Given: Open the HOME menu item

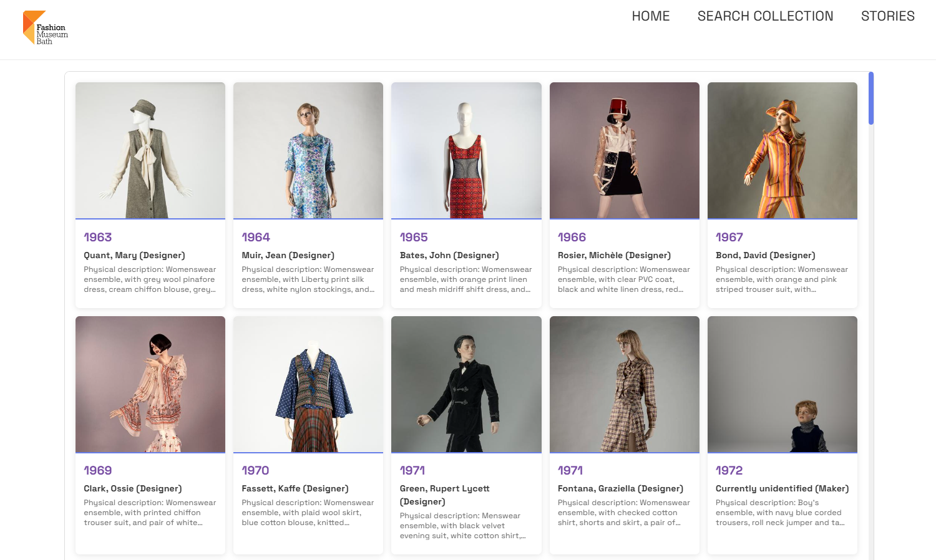Looking at the screenshot, I should point(650,16).
